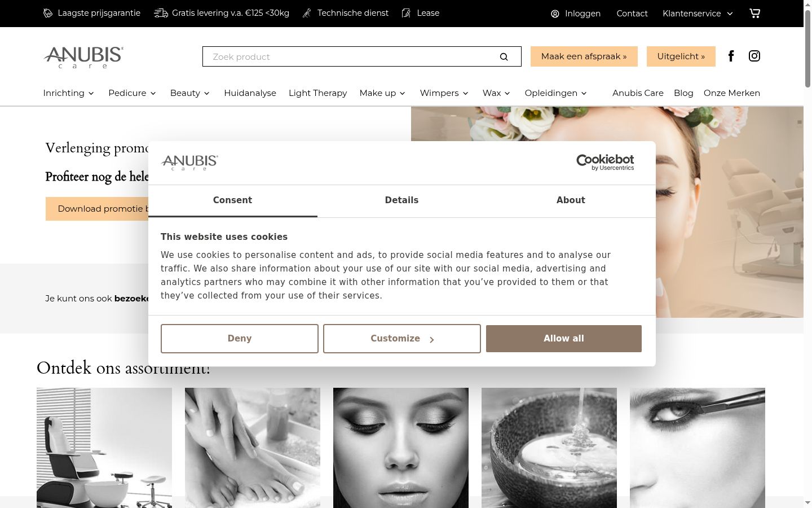Click the document icon beside Lease
Image resolution: width=812 pixels, height=508 pixels.
click(406, 13)
